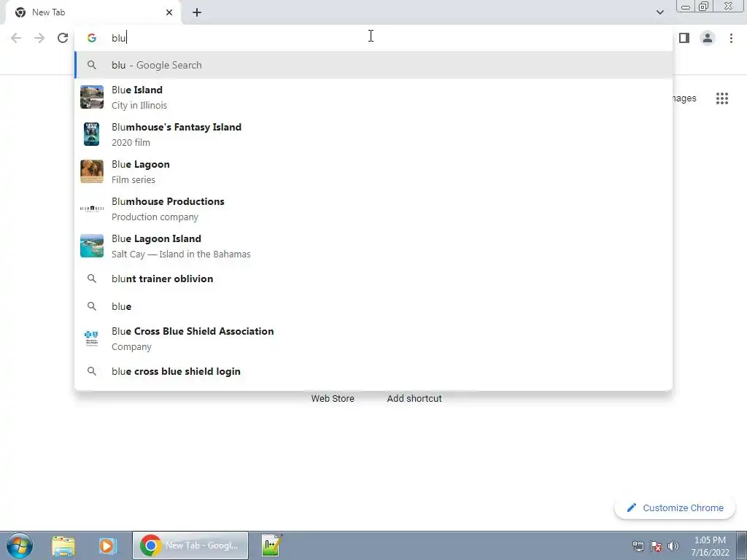Open Chrome's three-dot menu
This screenshot has height=560, width=747.
tap(731, 38)
